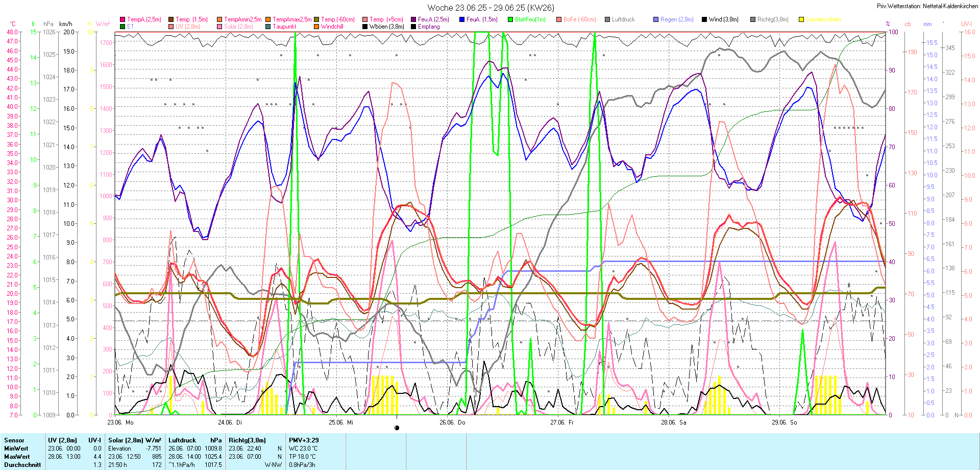Click the 'PMV+3:29' table header
This screenshot has height=470, width=980.
[304, 440]
